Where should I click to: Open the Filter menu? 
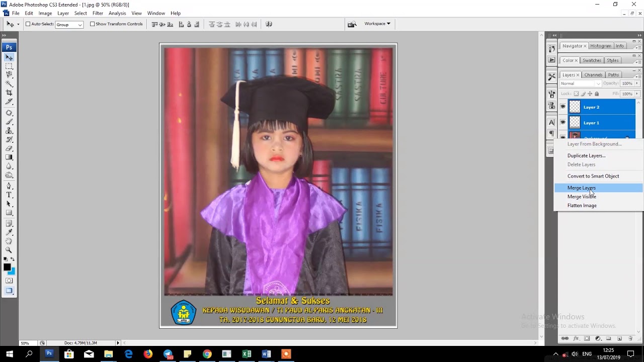pyautogui.click(x=98, y=13)
